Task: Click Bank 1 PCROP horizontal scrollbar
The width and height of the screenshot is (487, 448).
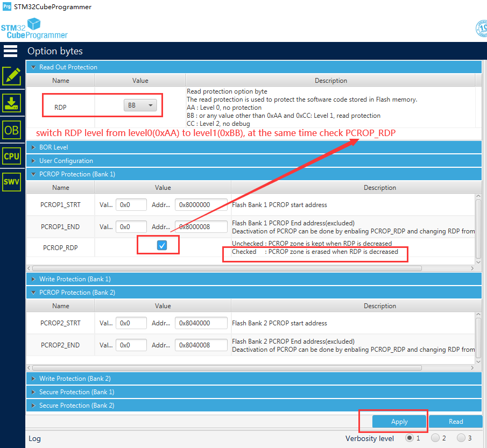Action: point(227,268)
